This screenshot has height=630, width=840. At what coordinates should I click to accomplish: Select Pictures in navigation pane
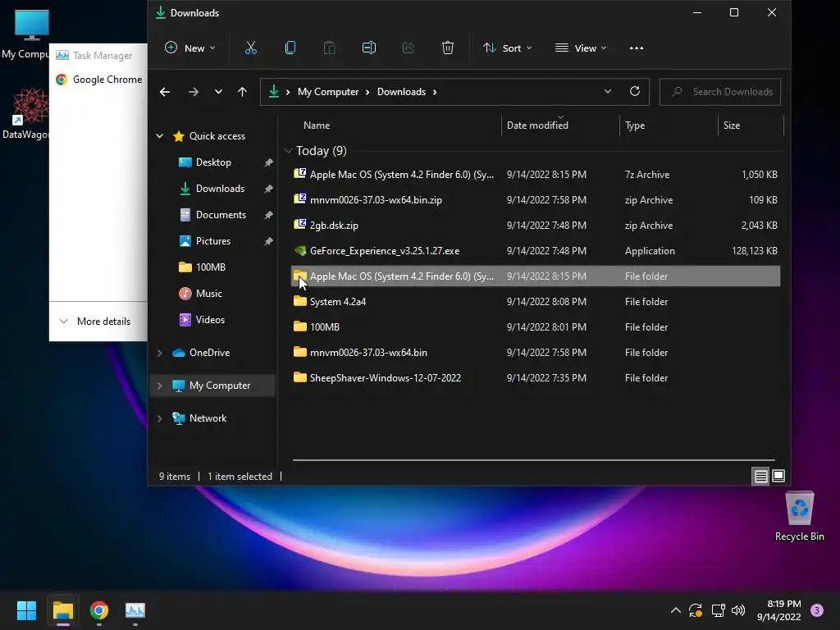(212, 241)
